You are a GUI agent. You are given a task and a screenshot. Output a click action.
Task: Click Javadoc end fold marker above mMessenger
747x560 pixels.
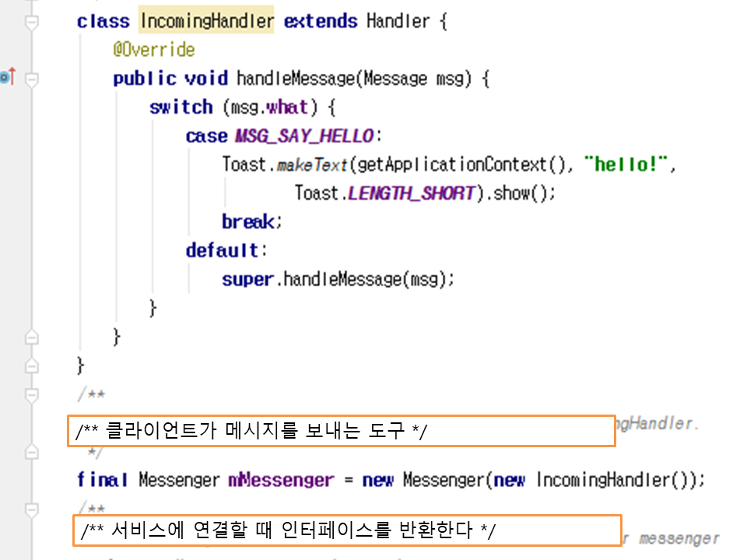(32, 452)
